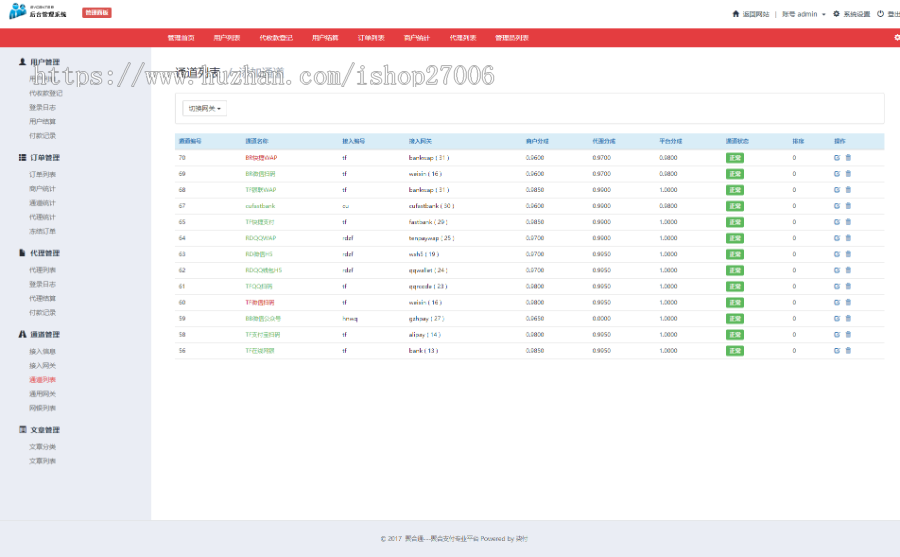Delete channel row 65
This screenshot has width=900, height=557.
coord(848,222)
